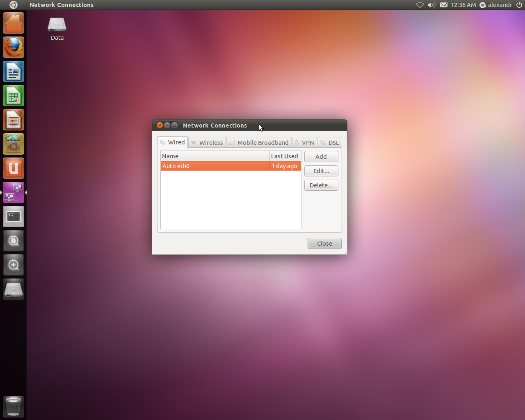Select the VPN tab
The image size is (525, 420).
[x=304, y=143]
